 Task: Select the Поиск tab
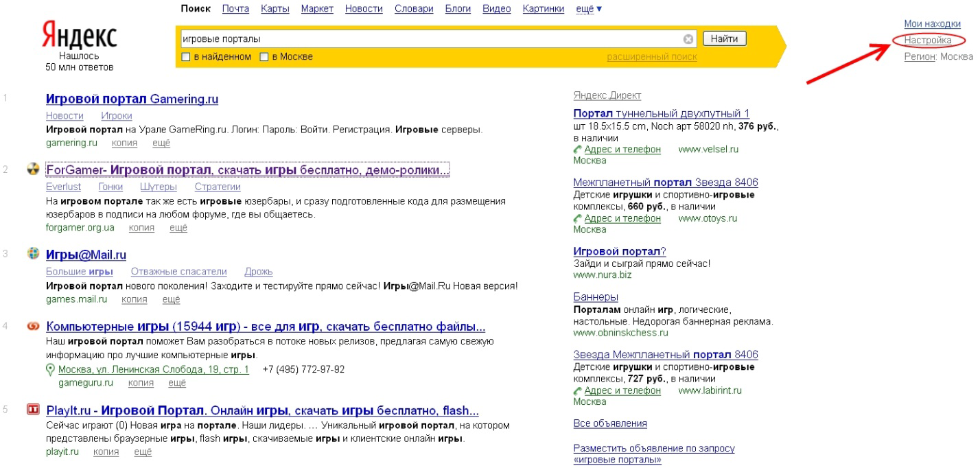pyautogui.click(x=196, y=9)
